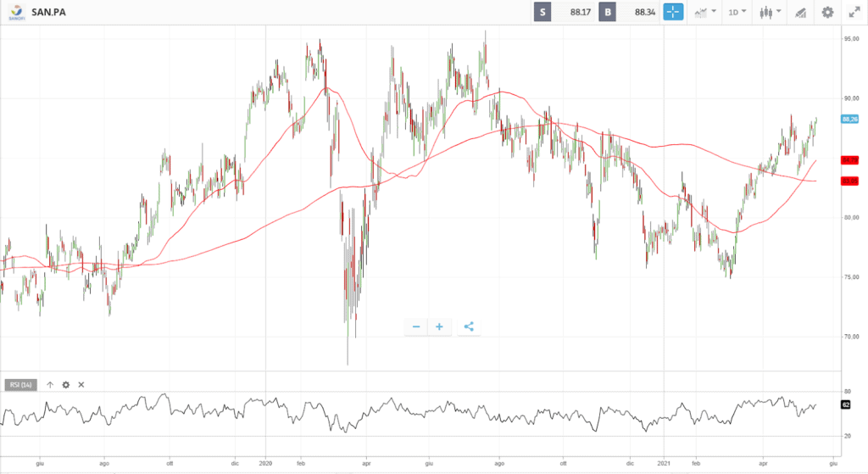
Task: Zoom out the chart with minus
Action: [x=416, y=326]
